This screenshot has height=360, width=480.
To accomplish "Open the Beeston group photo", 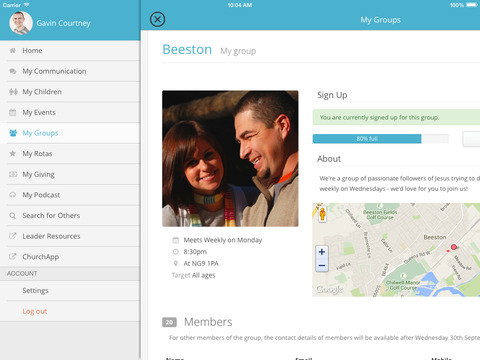I will pos(230,159).
